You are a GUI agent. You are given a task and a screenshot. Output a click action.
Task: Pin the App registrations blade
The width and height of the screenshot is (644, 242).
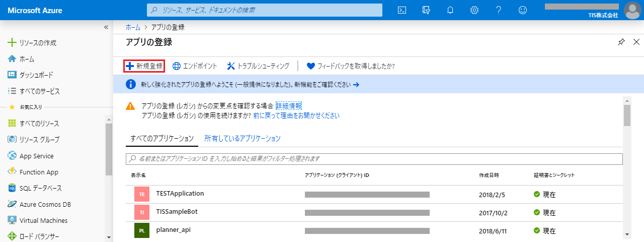621,42
